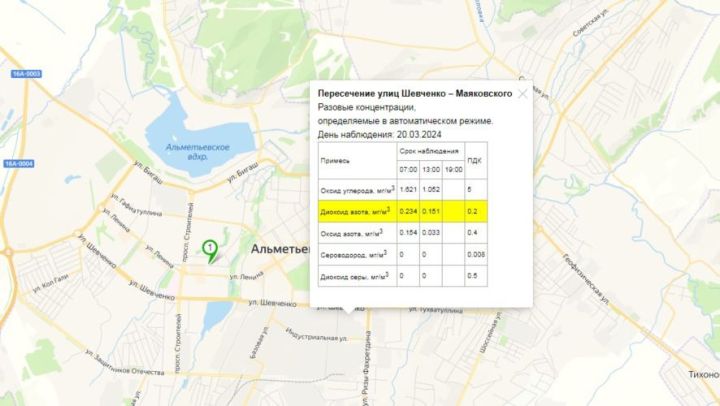This screenshot has width=720, height=406.
Task: Click the ПДК column header
Action: point(474,161)
